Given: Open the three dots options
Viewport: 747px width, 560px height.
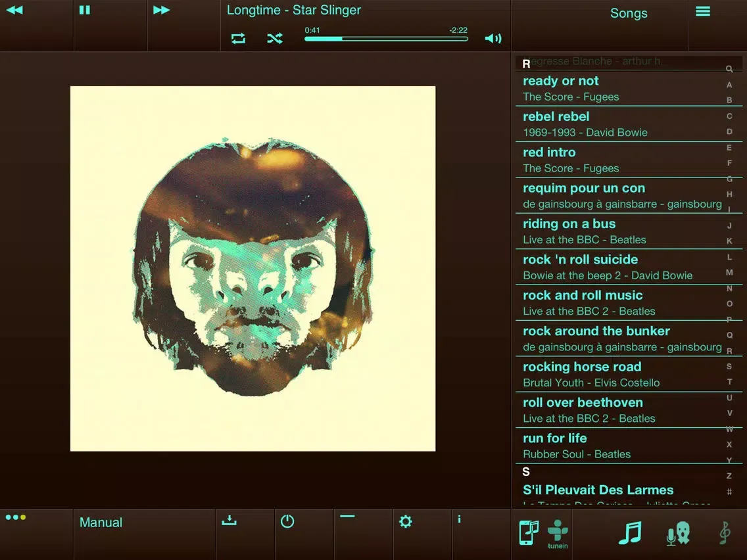Looking at the screenshot, I should tap(16, 517).
